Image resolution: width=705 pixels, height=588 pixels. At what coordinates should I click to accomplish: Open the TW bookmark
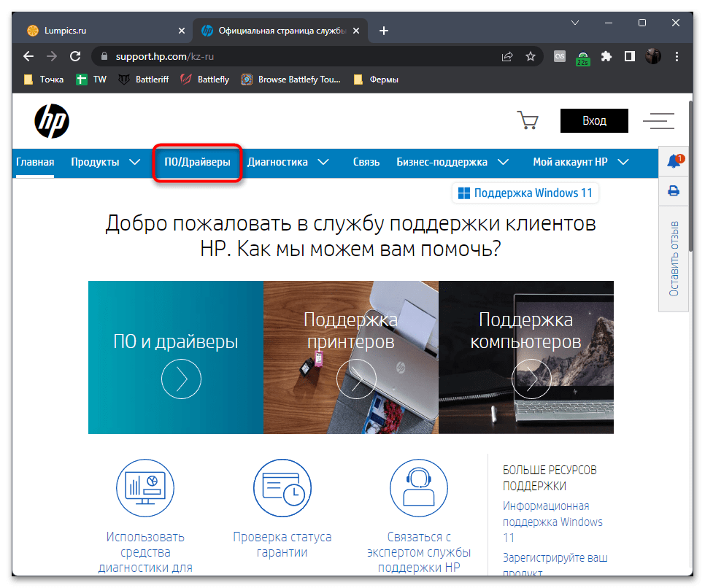[x=90, y=80]
